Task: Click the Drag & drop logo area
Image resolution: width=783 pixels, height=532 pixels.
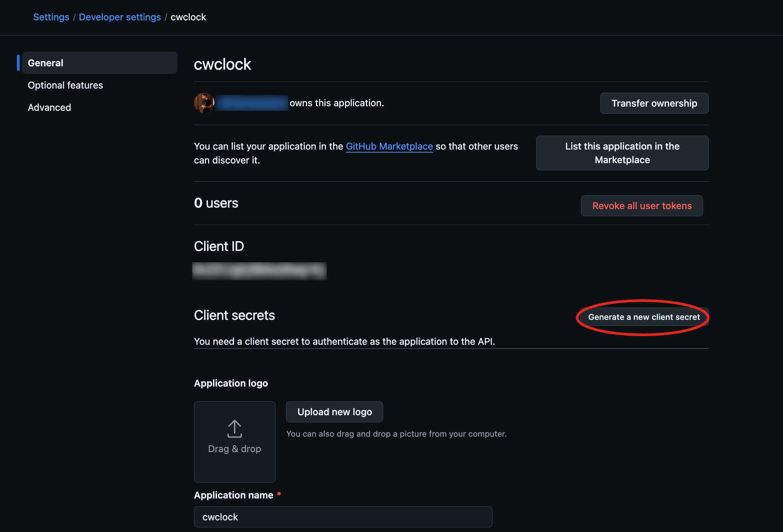Action: (x=234, y=442)
